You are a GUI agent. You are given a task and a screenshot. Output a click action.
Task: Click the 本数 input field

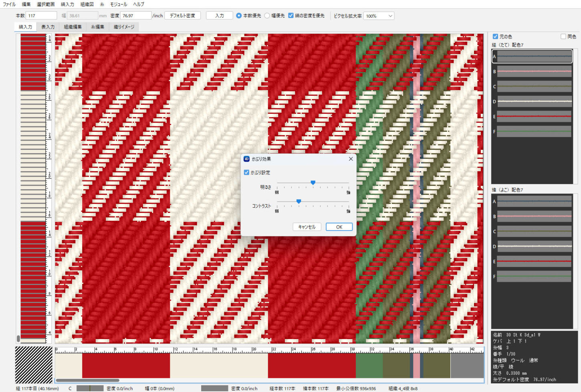pyautogui.click(x=42, y=16)
